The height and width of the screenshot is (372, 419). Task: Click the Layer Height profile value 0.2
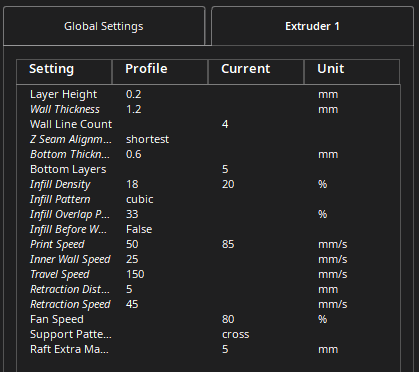click(134, 94)
